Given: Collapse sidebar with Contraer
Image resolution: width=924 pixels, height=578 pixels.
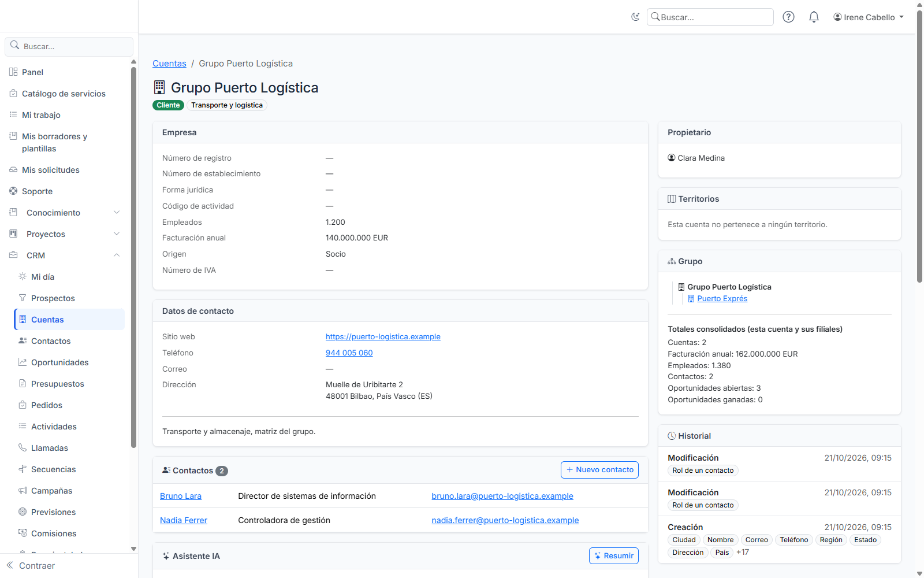Looking at the screenshot, I should tap(31, 566).
